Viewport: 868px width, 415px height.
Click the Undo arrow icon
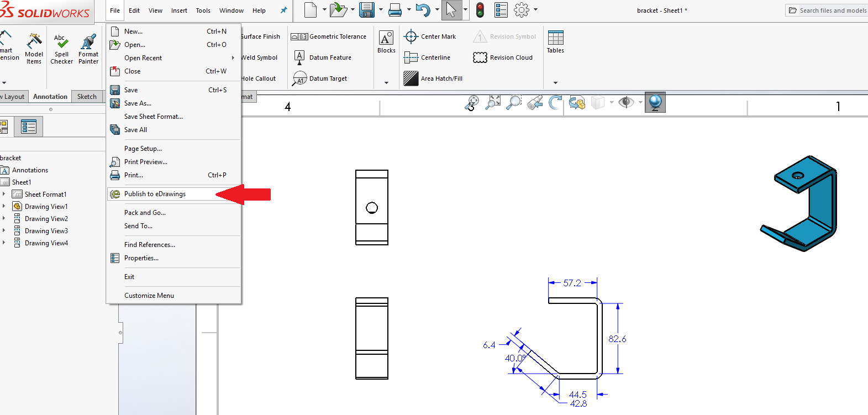pyautogui.click(x=423, y=10)
